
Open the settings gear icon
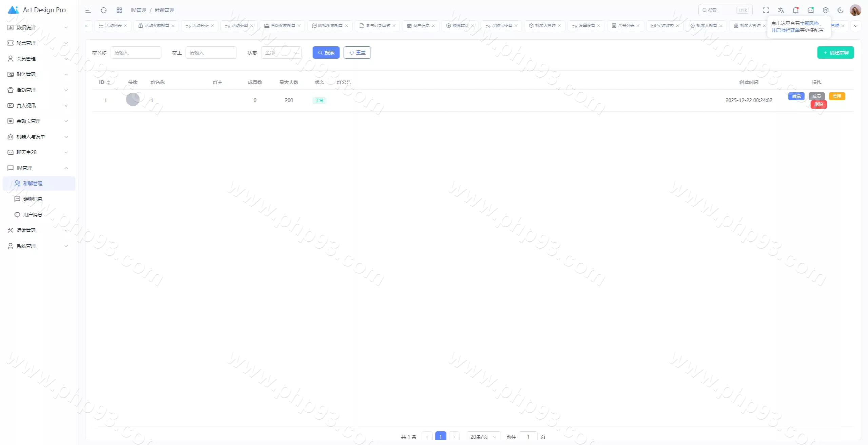pyautogui.click(x=826, y=10)
